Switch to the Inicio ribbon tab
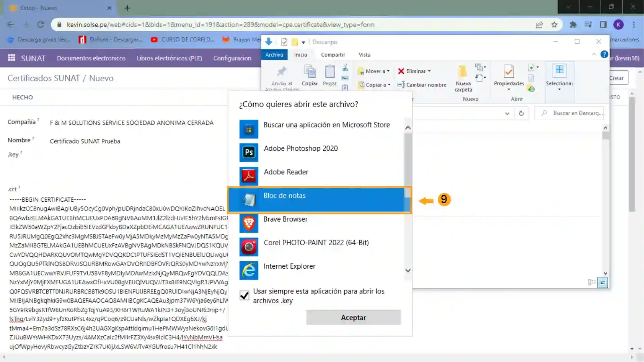Viewport: 644px width, 362px height. pyautogui.click(x=300, y=55)
